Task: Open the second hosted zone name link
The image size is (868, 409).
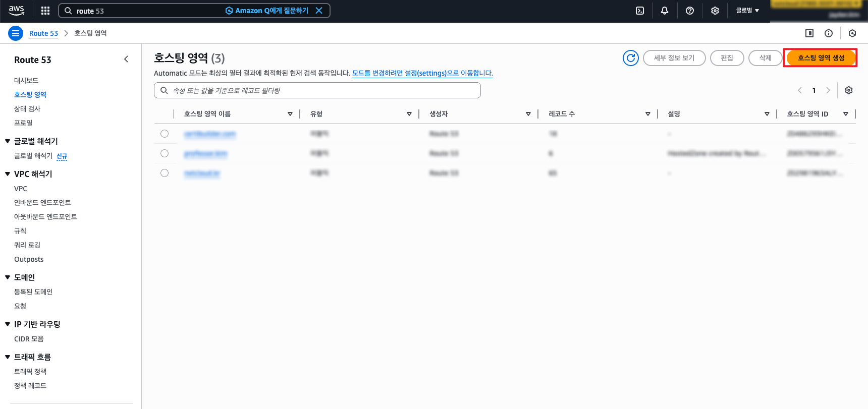Action: point(206,153)
